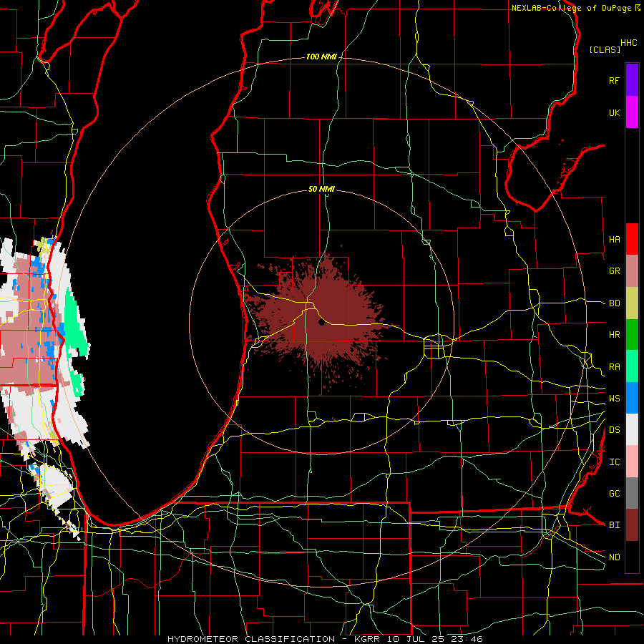Viewport: 644px width, 644px height.
Task: Click the DS white legend swatch
Action: click(x=632, y=429)
